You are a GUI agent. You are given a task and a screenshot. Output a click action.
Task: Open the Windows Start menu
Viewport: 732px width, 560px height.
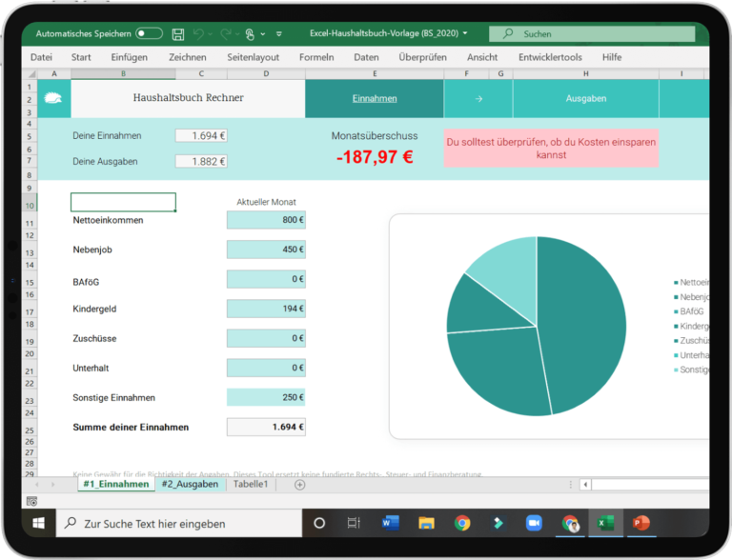click(39, 523)
